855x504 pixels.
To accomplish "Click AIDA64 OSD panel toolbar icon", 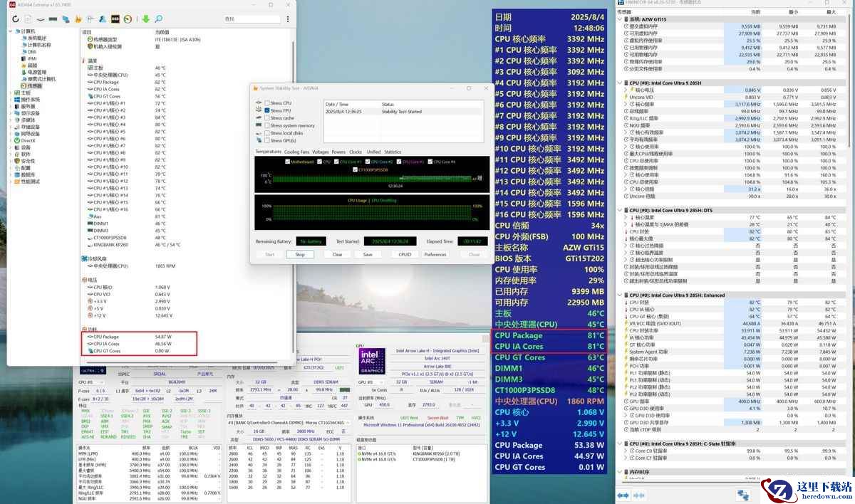I will [115, 19].
